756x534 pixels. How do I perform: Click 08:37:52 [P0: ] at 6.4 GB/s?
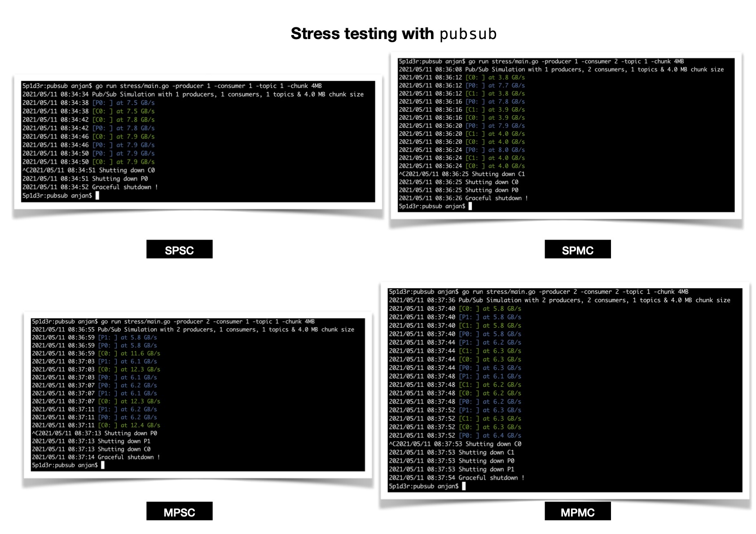(x=455, y=436)
